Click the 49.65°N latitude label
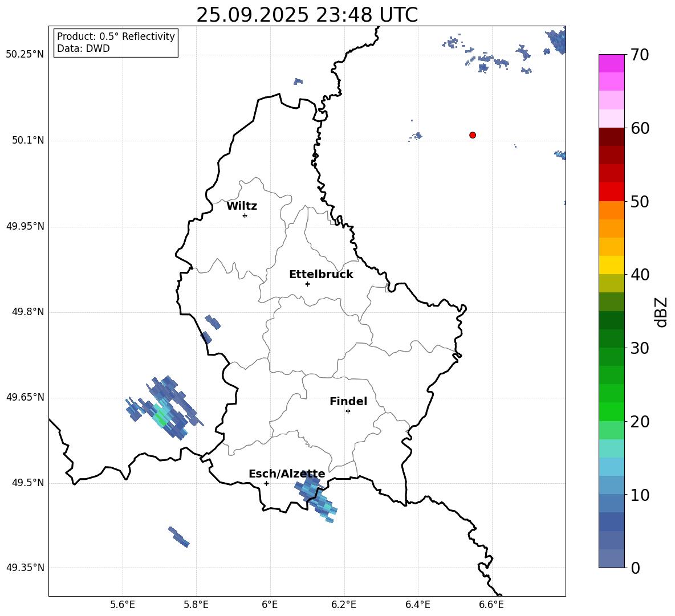 click(x=25, y=397)
